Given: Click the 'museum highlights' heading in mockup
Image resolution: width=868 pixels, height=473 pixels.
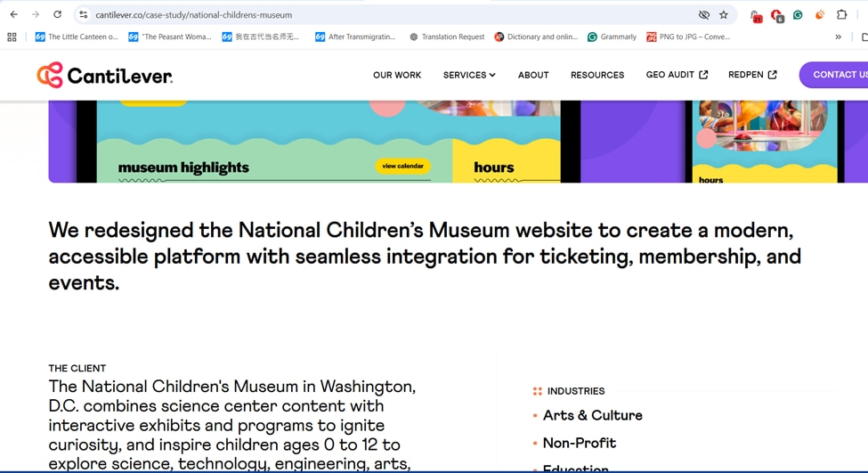Looking at the screenshot, I should tap(183, 167).
